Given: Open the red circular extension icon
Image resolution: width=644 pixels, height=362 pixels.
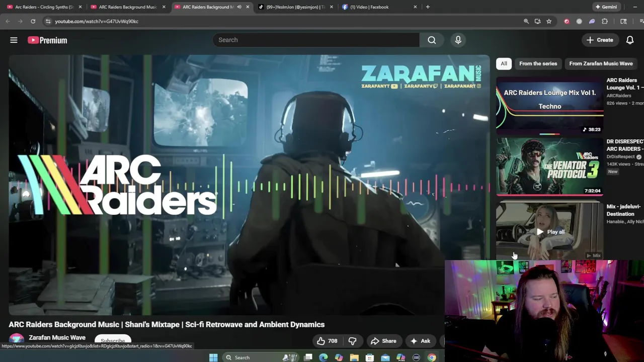Looking at the screenshot, I should point(567,21).
